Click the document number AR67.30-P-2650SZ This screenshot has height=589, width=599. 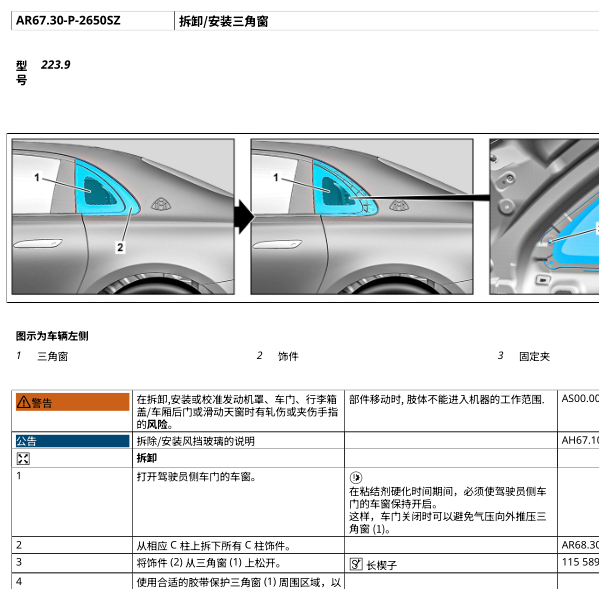coord(68,20)
